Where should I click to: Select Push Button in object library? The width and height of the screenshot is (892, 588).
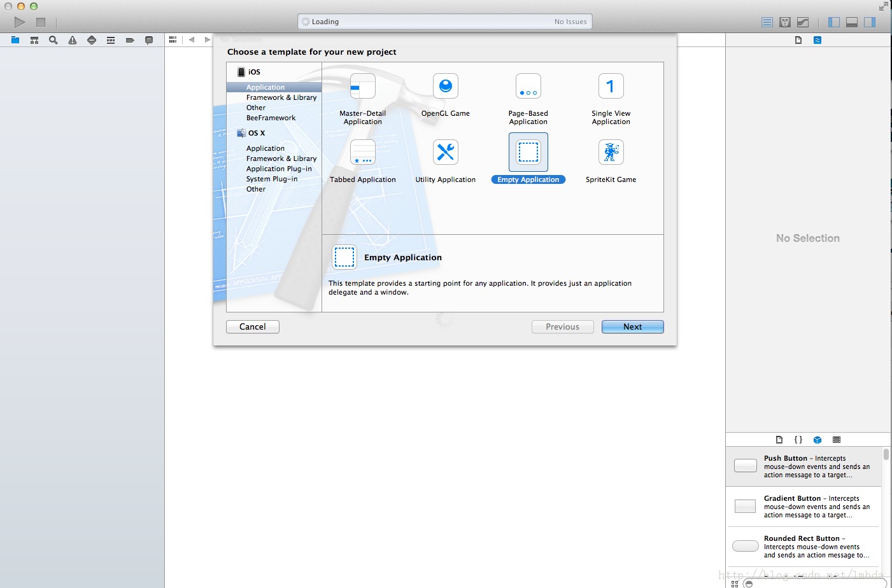click(x=804, y=466)
